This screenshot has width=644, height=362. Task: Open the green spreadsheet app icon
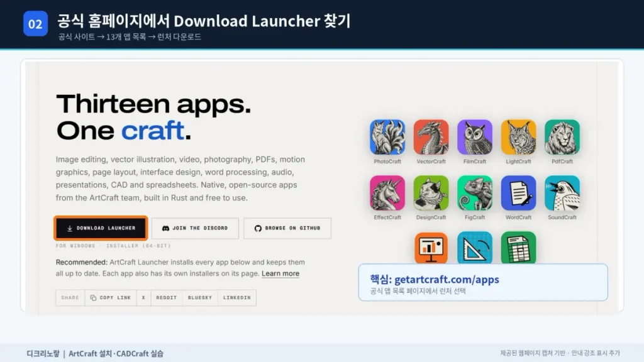518,248
